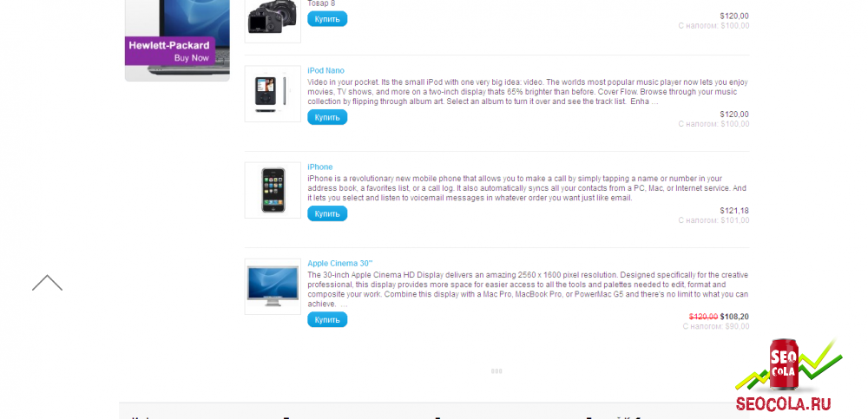Click the $108,20 discounted price
868x419 pixels.
click(734, 317)
